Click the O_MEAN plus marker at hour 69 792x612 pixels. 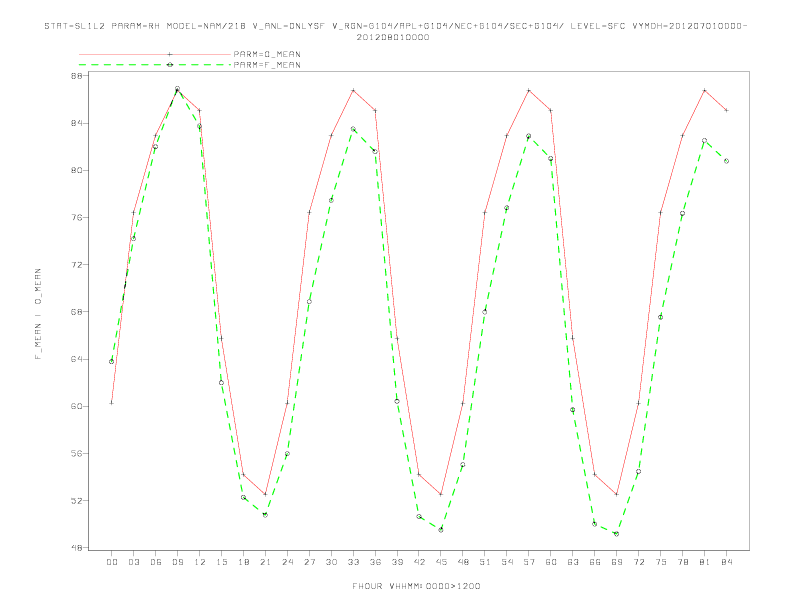(x=617, y=494)
